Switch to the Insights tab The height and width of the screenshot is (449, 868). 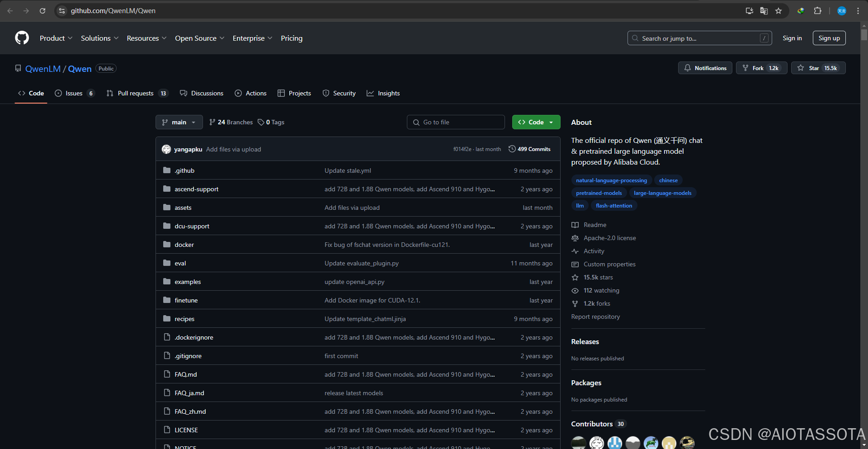coord(383,93)
